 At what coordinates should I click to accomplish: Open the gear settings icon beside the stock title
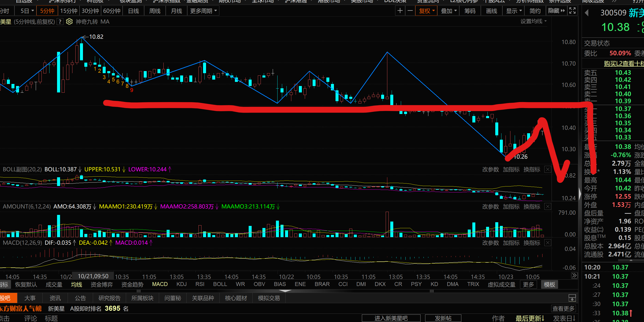[69, 22]
